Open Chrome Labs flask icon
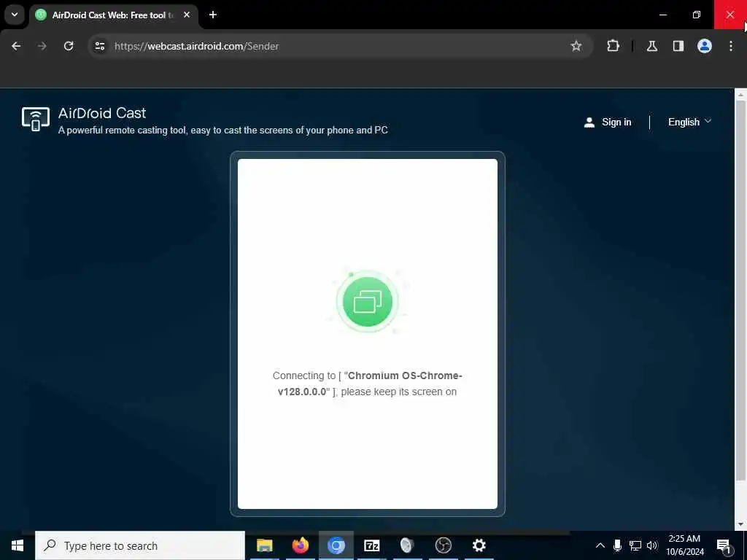Viewport: 747px width, 560px height. [652, 46]
